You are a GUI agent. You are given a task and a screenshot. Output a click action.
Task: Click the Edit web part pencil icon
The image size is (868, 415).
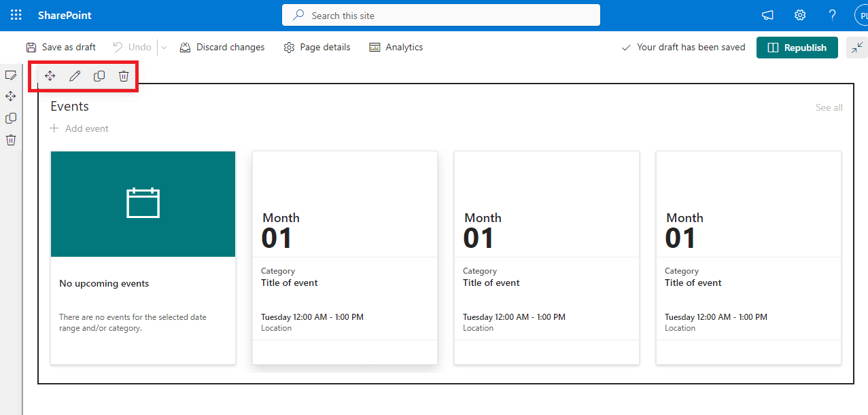click(75, 76)
